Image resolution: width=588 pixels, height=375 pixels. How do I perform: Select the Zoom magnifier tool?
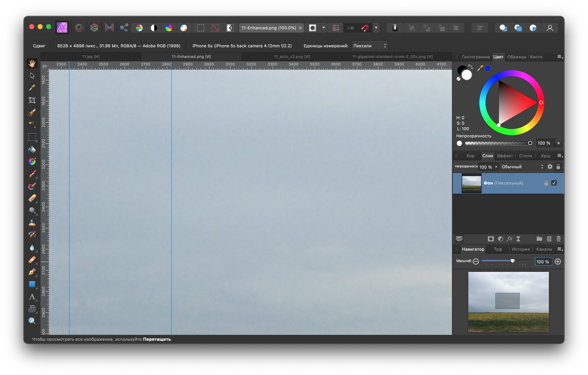pyautogui.click(x=32, y=321)
